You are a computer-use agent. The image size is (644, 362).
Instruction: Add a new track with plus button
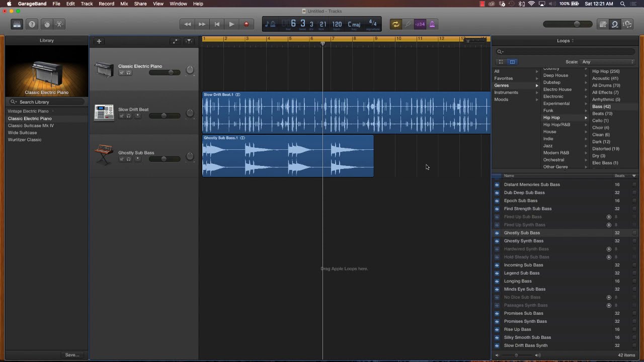click(99, 41)
